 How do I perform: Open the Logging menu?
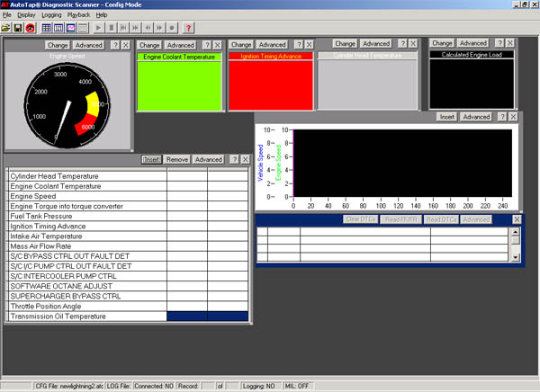[x=52, y=15]
